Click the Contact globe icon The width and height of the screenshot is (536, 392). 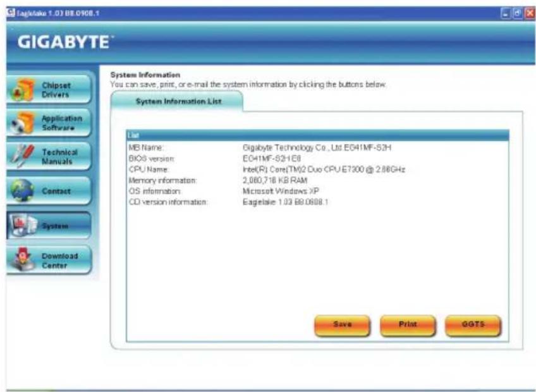23,190
